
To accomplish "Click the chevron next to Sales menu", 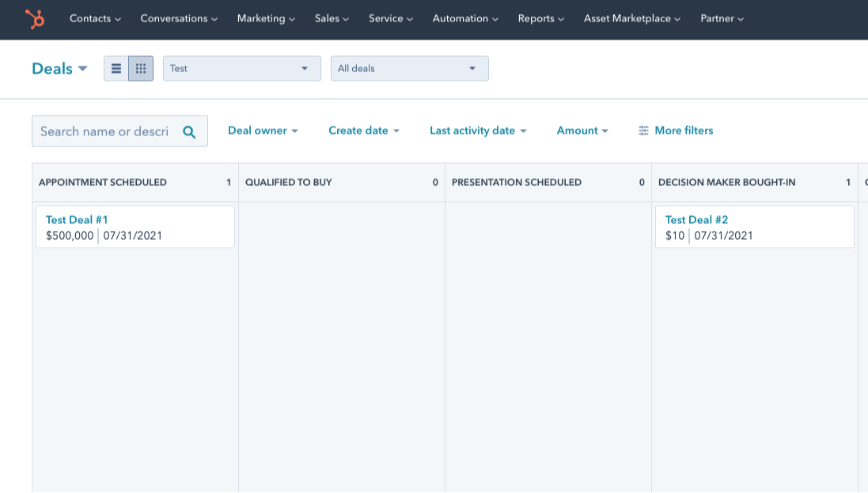I will pyautogui.click(x=345, y=19).
